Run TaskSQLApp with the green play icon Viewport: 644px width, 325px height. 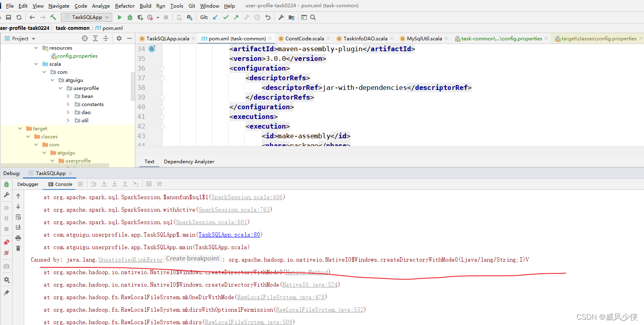[x=120, y=17]
